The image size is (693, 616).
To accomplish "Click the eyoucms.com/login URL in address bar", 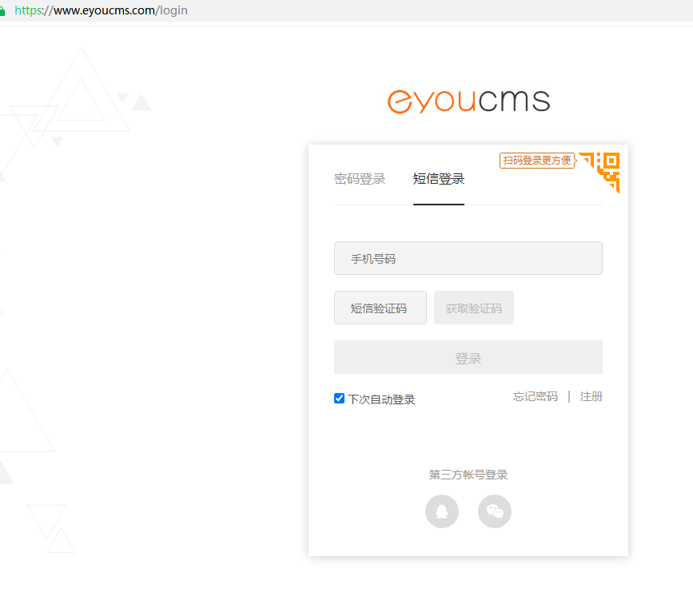I will click(101, 10).
